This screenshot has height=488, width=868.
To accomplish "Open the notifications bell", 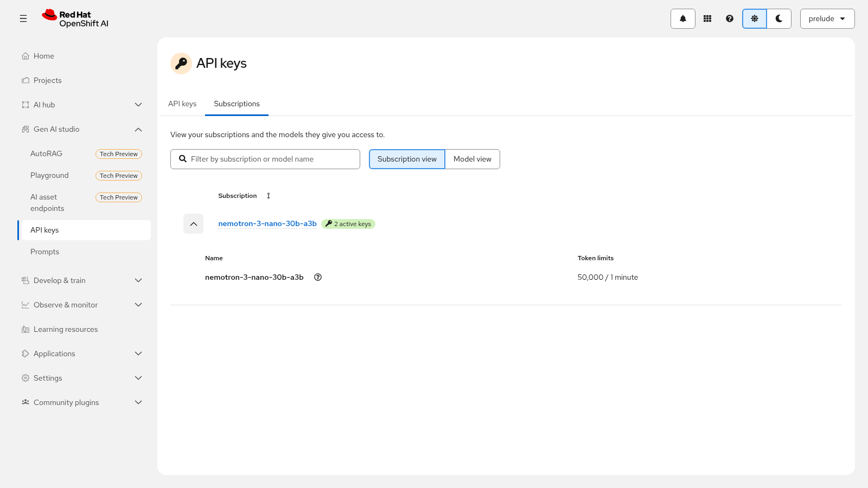I will [683, 18].
